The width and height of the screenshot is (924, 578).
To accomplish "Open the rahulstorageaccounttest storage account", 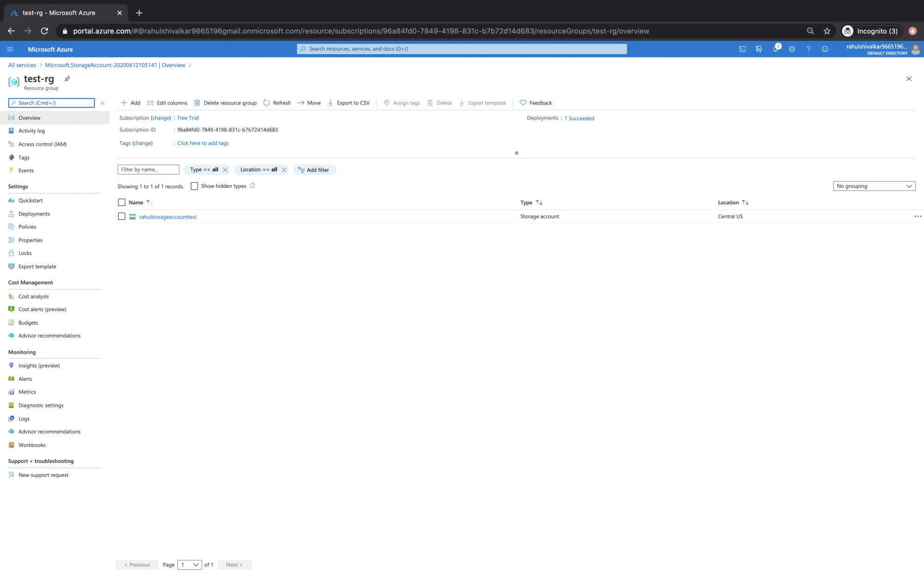I will [167, 216].
